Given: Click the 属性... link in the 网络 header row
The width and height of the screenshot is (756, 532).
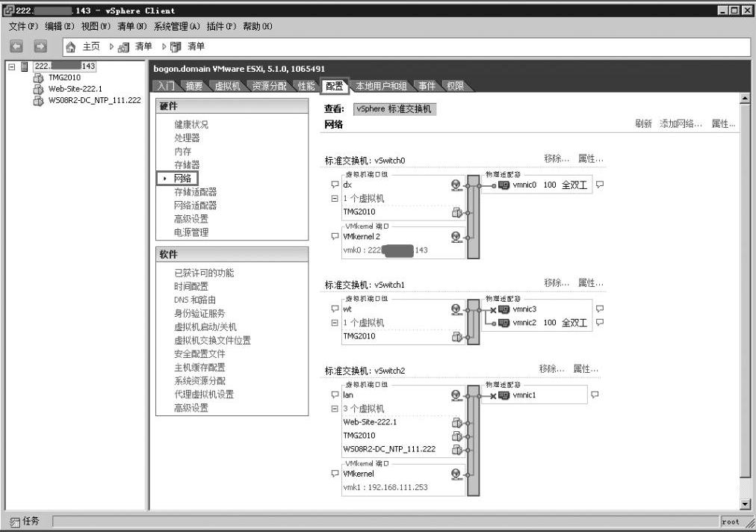Looking at the screenshot, I should 723,124.
